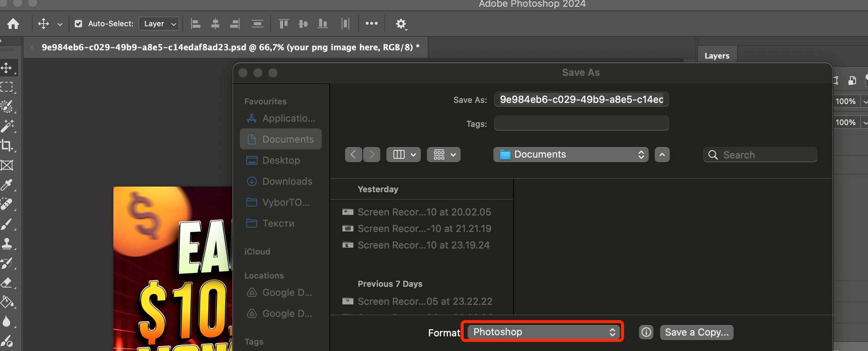
Task: Select the first Google Drive location
Action: coord(281,292)
